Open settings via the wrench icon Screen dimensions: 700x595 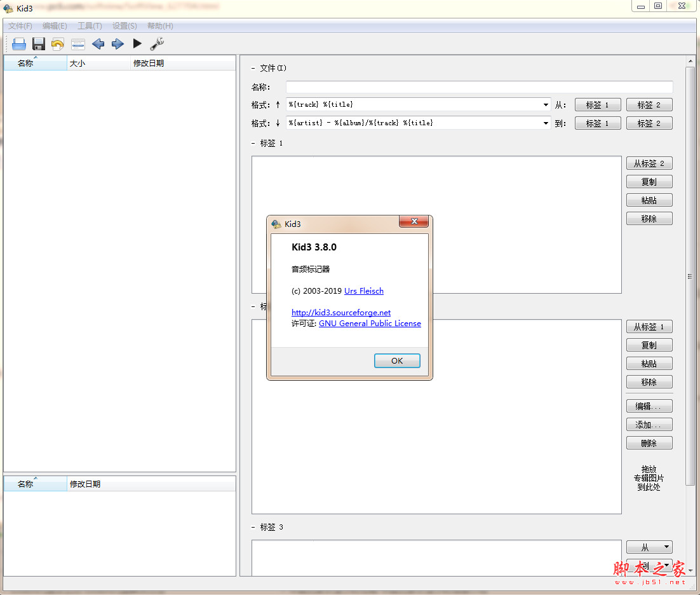(x=157, y=44)
